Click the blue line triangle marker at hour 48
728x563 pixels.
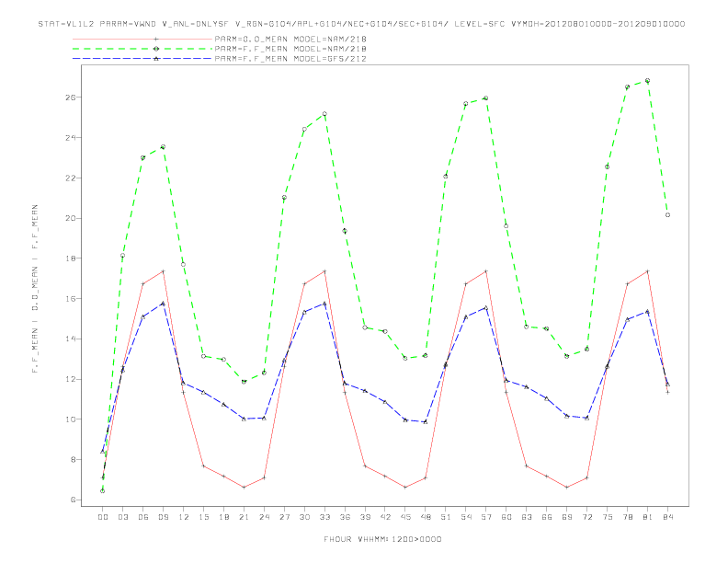click(426, 421)
